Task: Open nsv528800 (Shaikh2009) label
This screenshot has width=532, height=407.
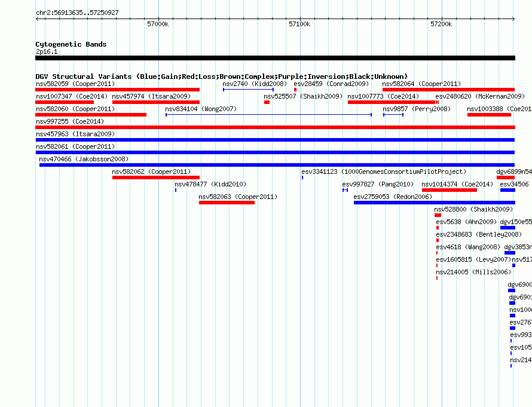Action: click(x=473, y=209)
